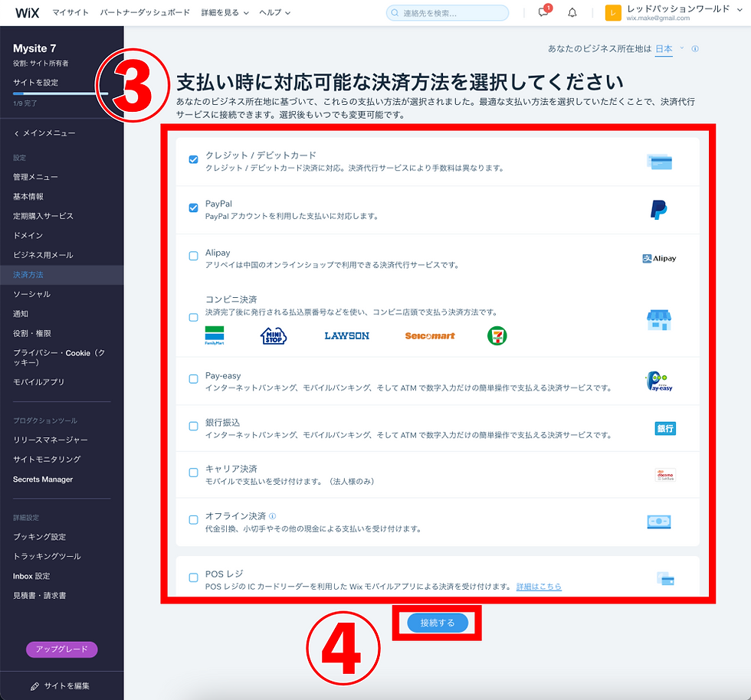
Task: Check the Pay-easy checkbox
Action: pyautogui.click(x=193, y=379)
